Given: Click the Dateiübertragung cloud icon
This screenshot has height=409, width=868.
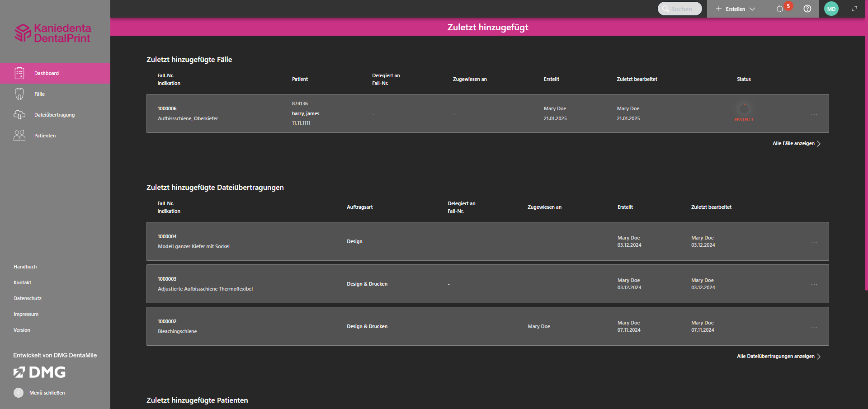Looking at the screenshot, I should [19, 115].
